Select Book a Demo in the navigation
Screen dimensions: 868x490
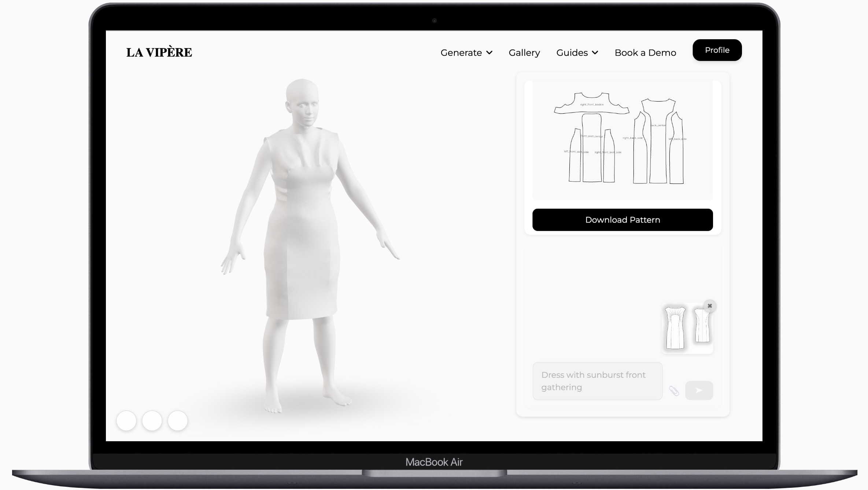tap(645, 52)
